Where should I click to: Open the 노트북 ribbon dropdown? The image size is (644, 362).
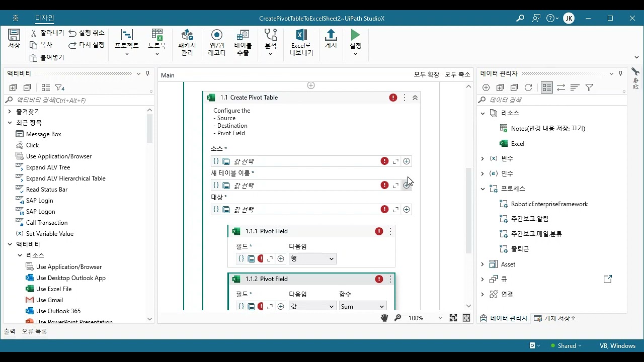point(157,42)
